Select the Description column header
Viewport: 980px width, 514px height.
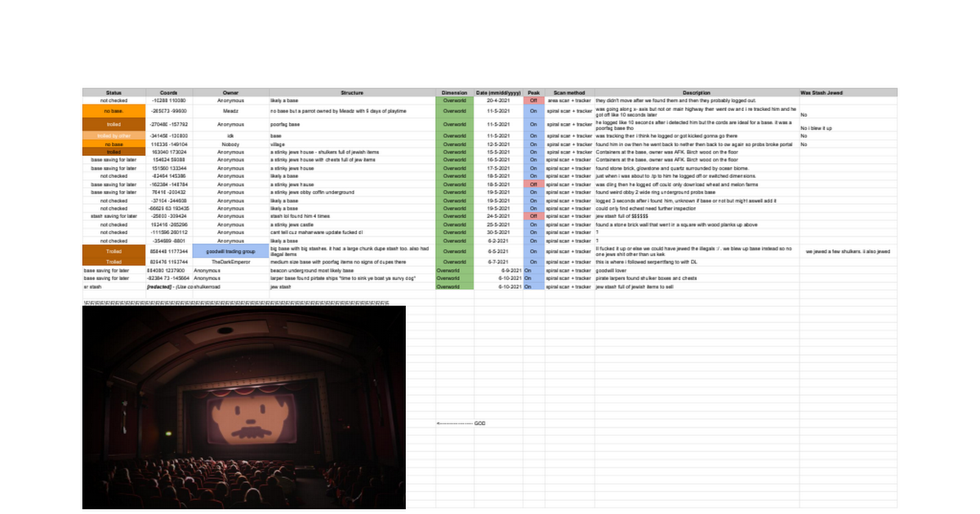(697, 93)
